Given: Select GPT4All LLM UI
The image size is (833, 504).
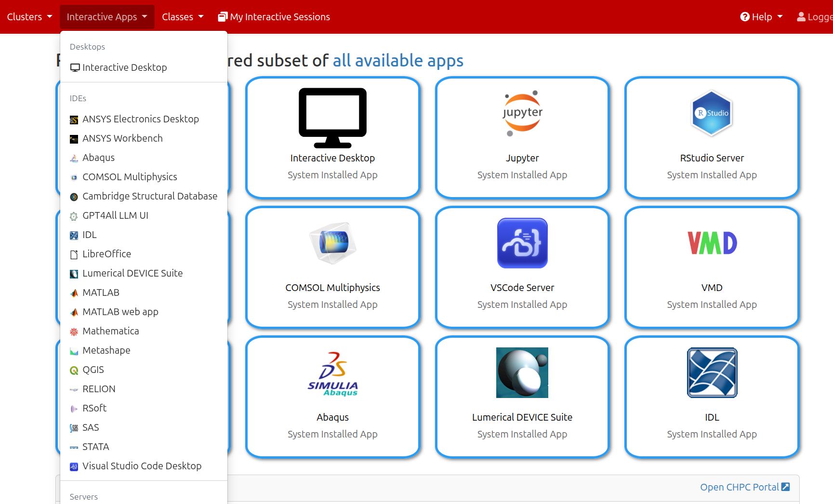Looking at the screenshot, I should pos(115,215).
